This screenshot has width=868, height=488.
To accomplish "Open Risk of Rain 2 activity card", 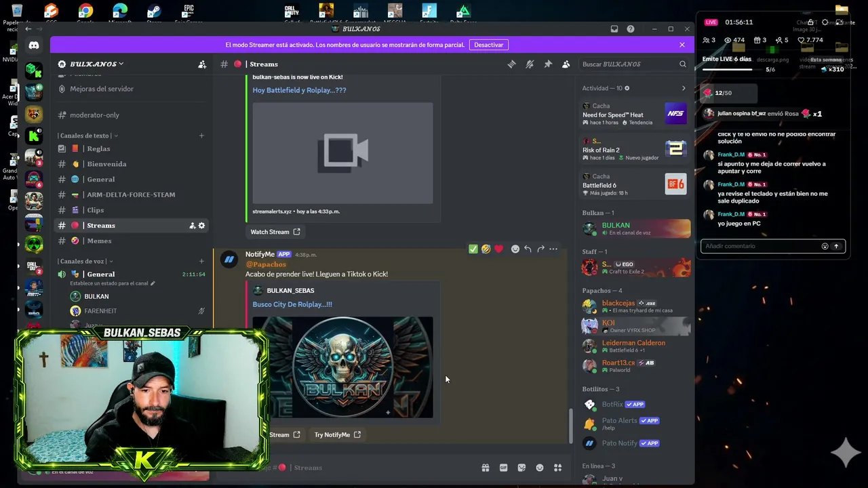I will (x=635, y=149).
